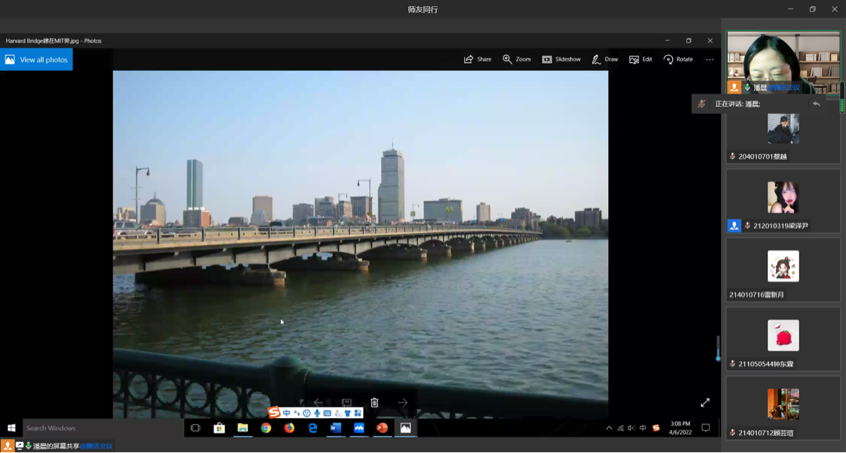Toggle the muted microphone icon in speaking bar
This screenshot has width=846, height=453.
(701, 104)
